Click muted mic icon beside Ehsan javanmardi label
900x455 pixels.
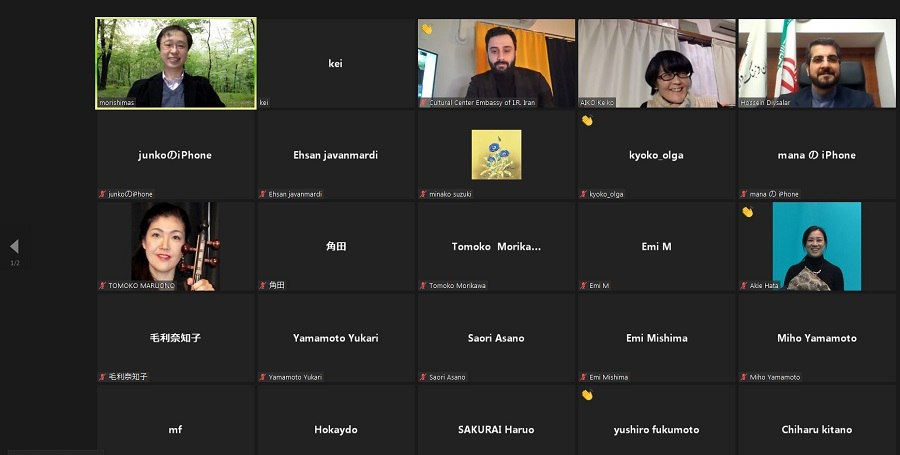click(x=263, y=194)
